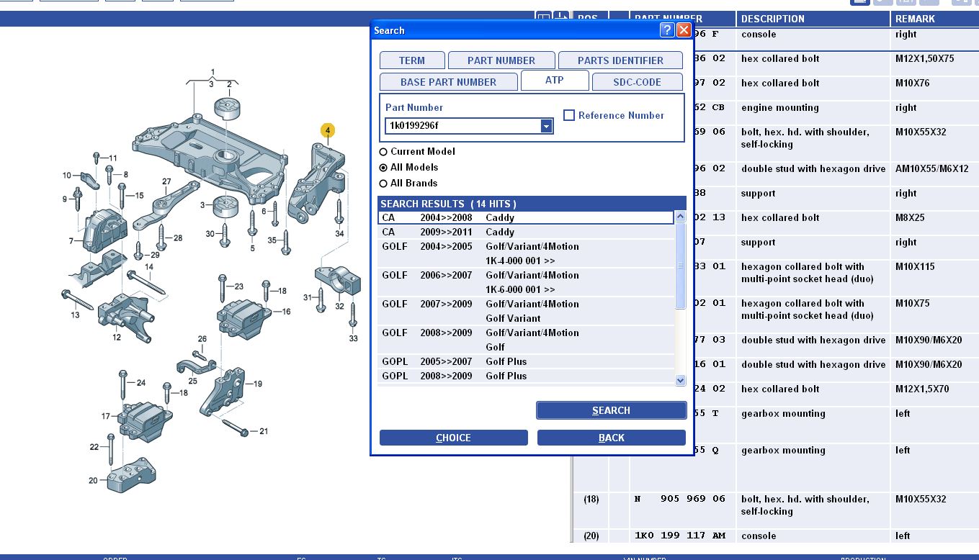Click the yellow highlighted callout 4 in diagram

(328, 130)
